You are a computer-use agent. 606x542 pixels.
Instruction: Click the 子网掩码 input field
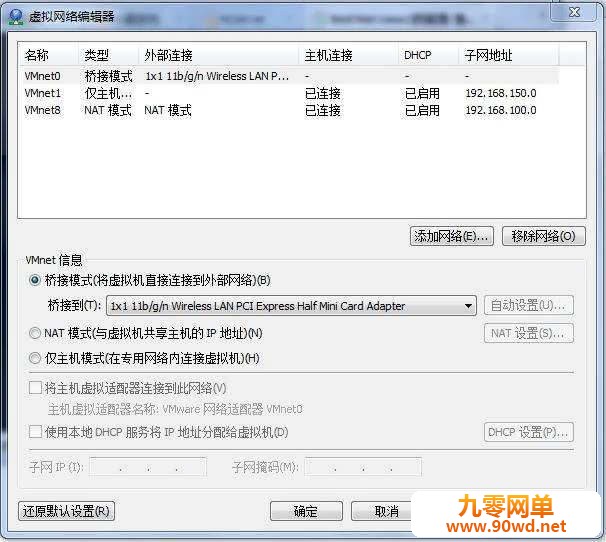click(x=363, y=467)
